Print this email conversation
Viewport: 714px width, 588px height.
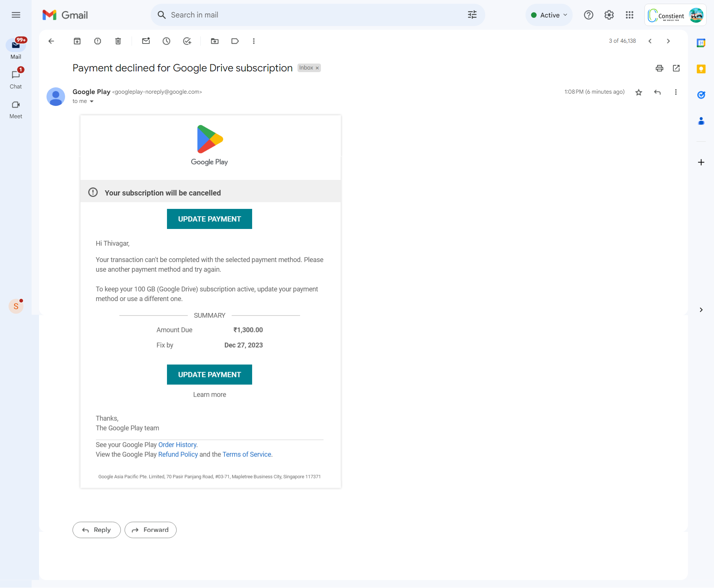pos(659,68)
